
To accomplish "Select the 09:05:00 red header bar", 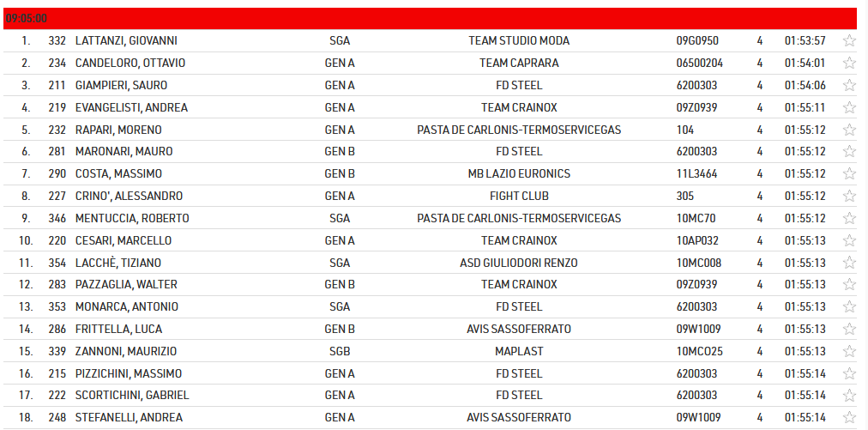I will [430, 18].
